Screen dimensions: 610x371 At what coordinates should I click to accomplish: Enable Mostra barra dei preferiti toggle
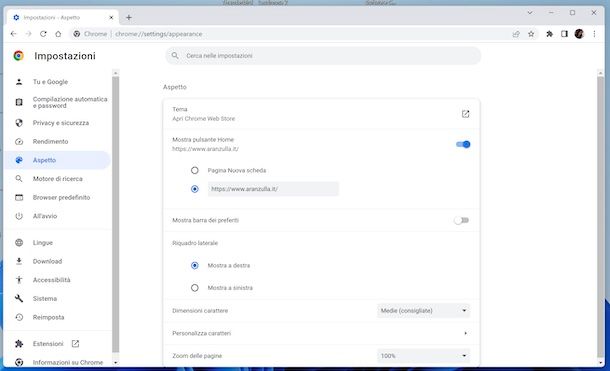pos(462,220)
